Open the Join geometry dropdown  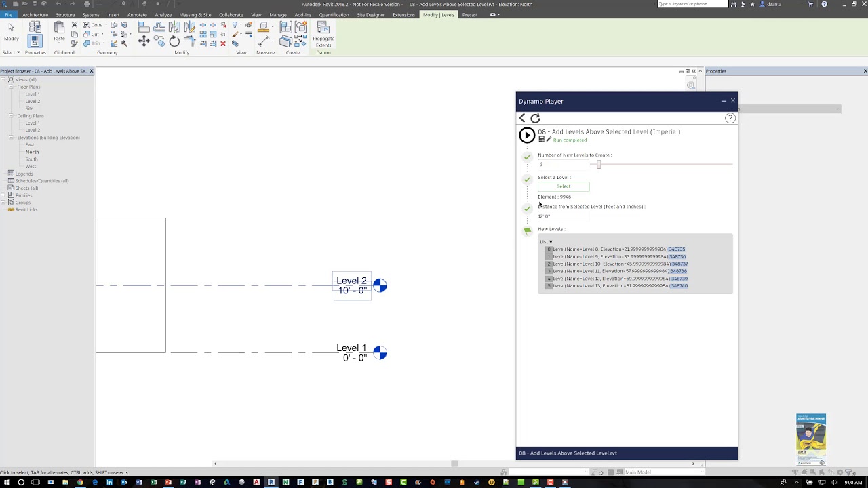(x=104, y=43)
